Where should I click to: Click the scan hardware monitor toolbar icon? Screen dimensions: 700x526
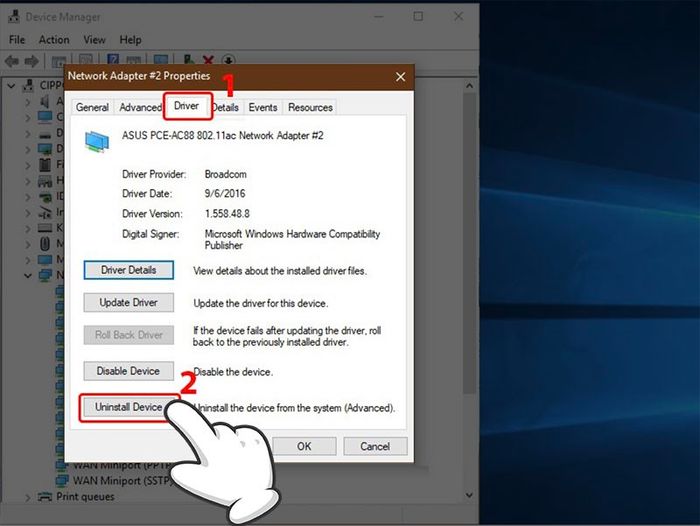click(x=161, y=60)
